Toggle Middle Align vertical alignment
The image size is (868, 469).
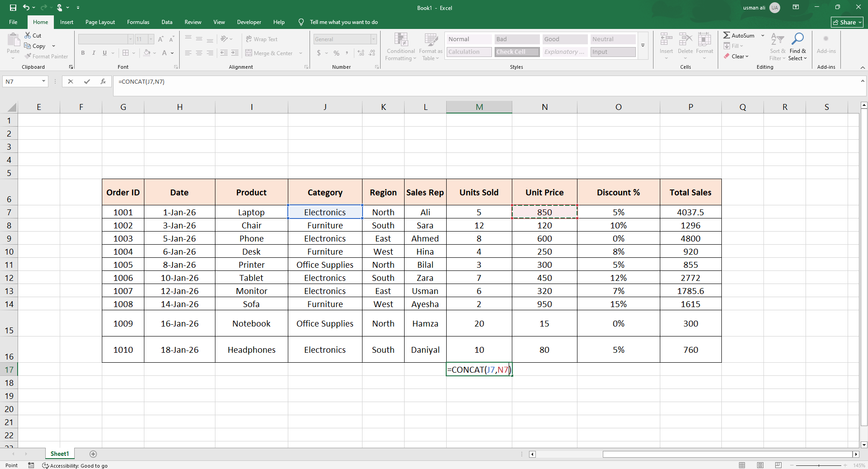[199, 39]
